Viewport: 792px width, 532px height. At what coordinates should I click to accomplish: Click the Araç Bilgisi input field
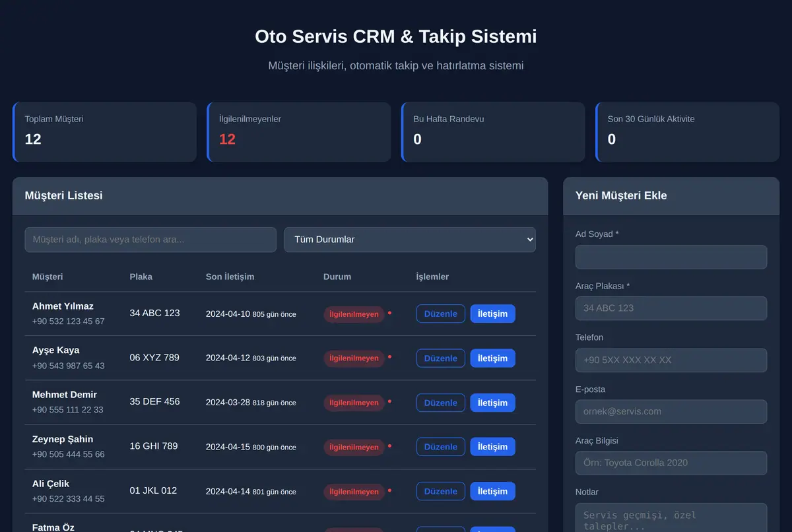point(671,463)
